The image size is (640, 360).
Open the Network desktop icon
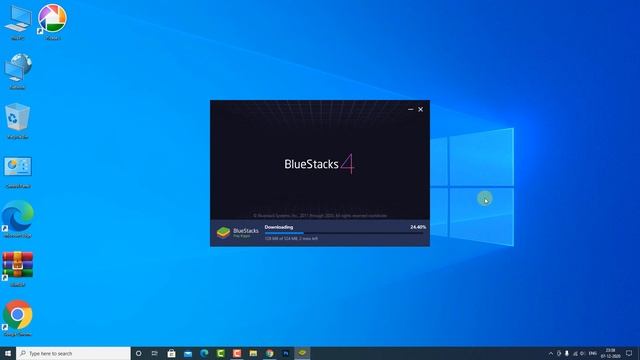point(18,71)
